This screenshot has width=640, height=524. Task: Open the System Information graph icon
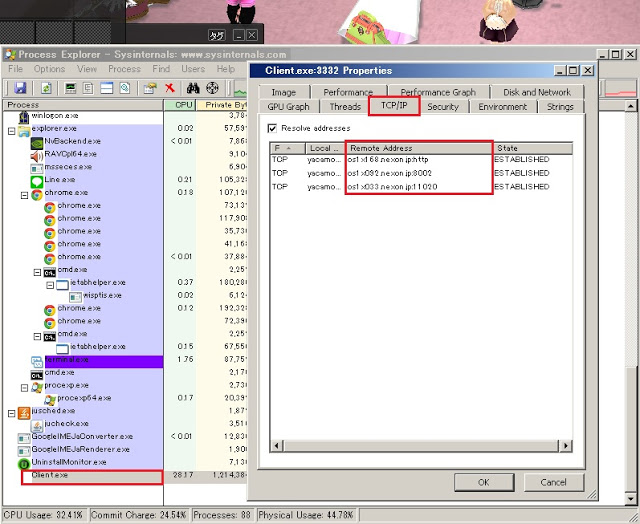click(71, 88)
